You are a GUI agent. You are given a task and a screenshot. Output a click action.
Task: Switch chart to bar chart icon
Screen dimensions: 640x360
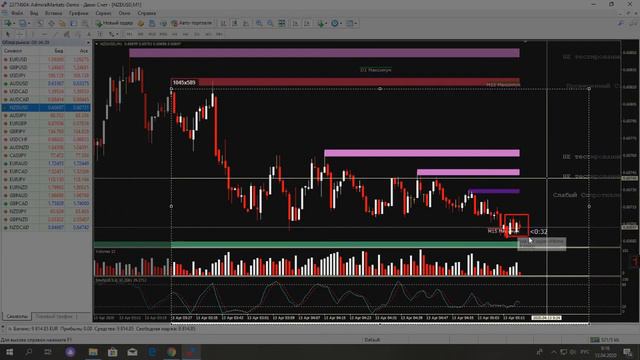click(x=224, y=23)
